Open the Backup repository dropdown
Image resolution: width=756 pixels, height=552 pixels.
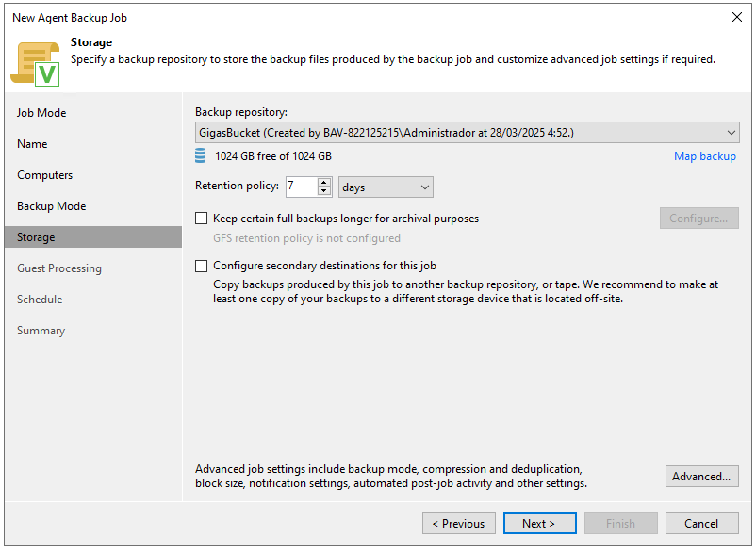click(467, 133)
